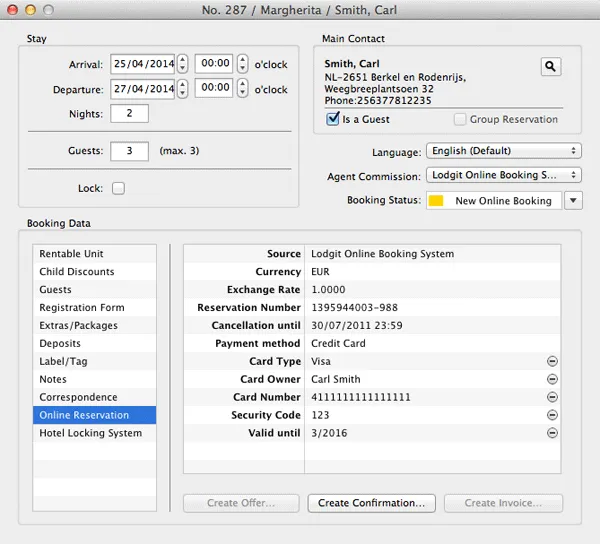Image resolution: width=600 pixels, height=544 pixels.
Task: Click the Valid until value 3/2016
Action: coord(329,433)
